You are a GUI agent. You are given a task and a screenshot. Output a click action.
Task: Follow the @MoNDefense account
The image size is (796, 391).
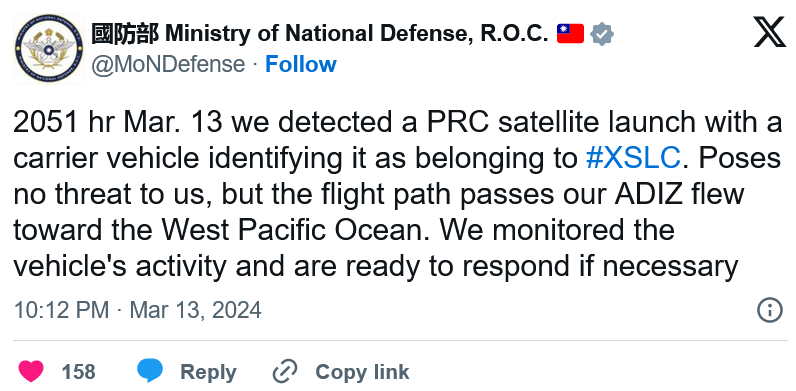[301, 64]
